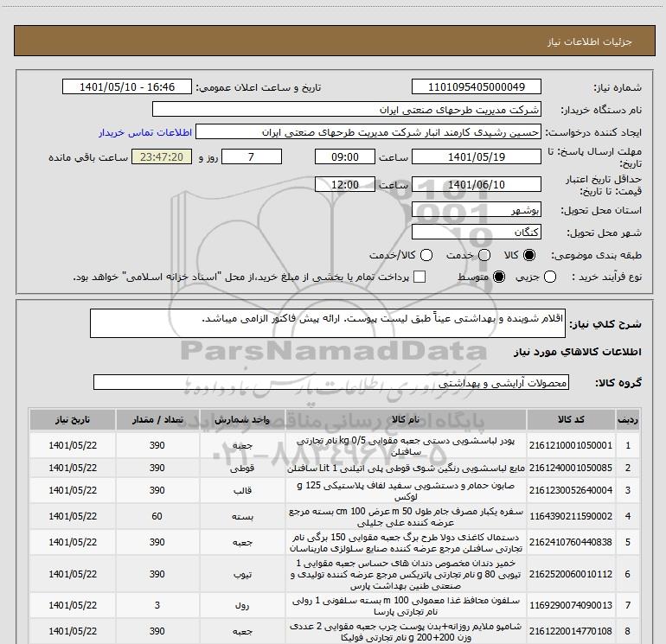Click the unit بسته in row 4

tap(242, 517)
